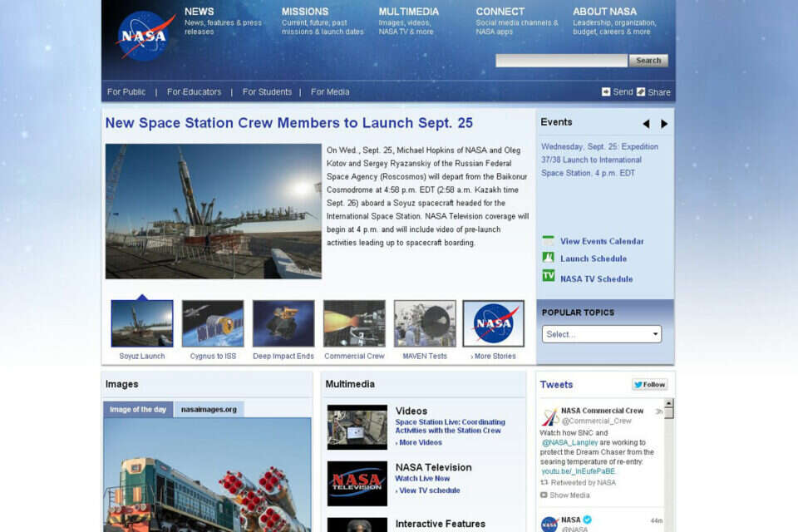798x532 pixels.
Task: Open the View TV schedule link
Action: [430, 490]
